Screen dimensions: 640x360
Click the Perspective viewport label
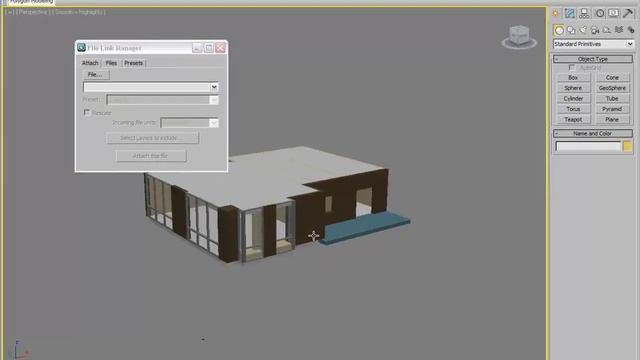[x=33, y=12]
